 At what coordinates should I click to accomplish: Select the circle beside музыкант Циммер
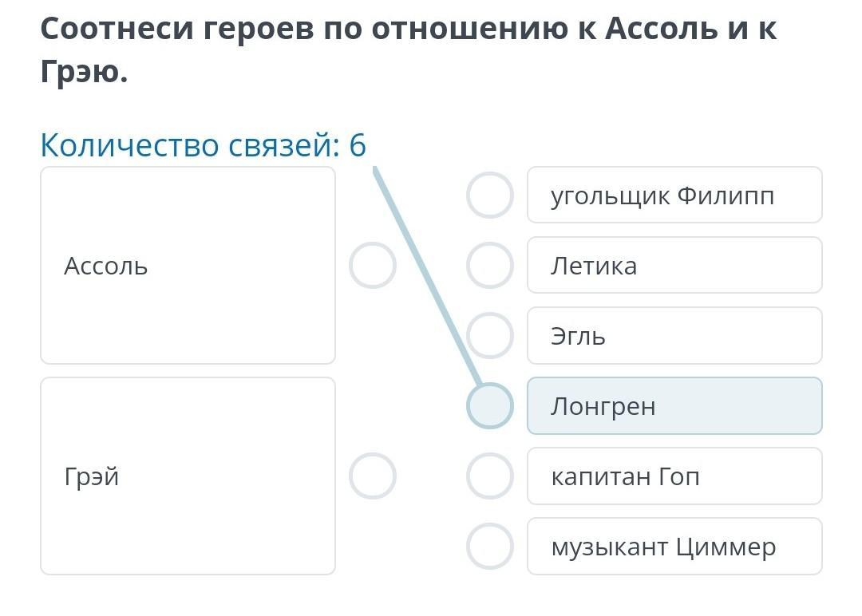[x=489, y=547]
